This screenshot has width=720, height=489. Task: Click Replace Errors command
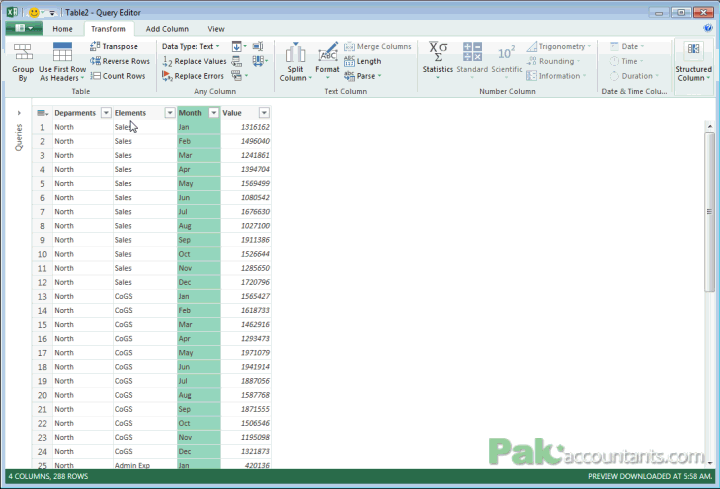193,76
